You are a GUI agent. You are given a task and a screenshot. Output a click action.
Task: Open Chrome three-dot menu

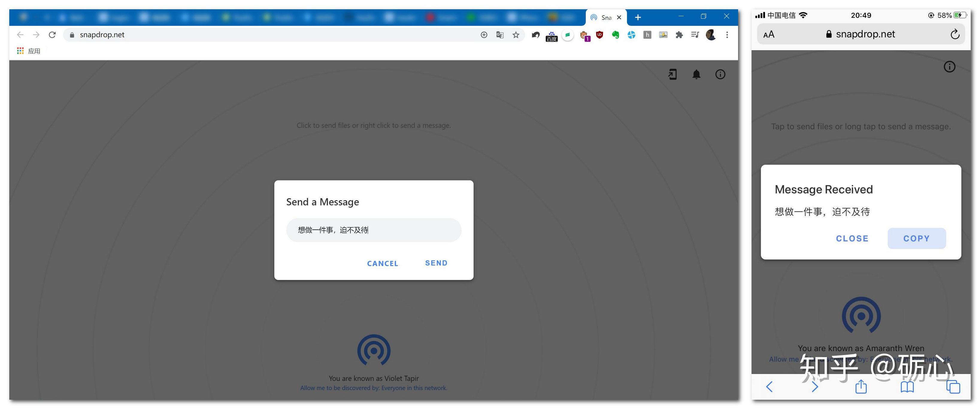click(727, 35)
